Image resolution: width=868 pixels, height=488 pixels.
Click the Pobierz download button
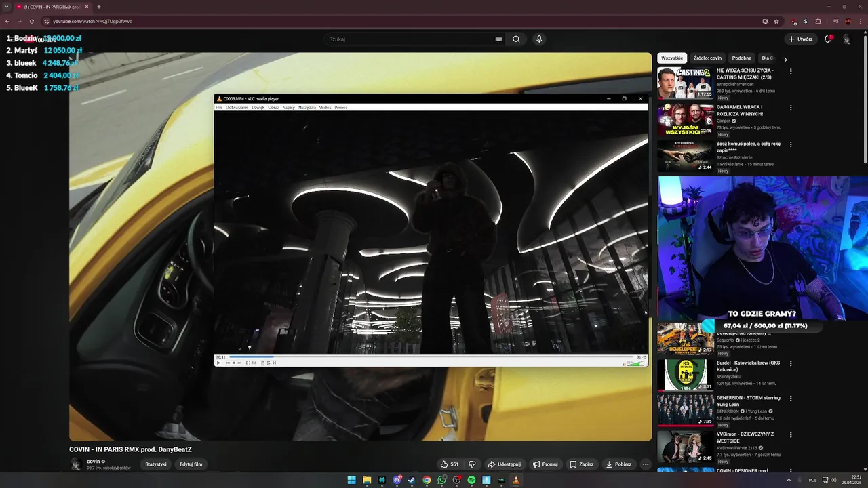[618, 464]
